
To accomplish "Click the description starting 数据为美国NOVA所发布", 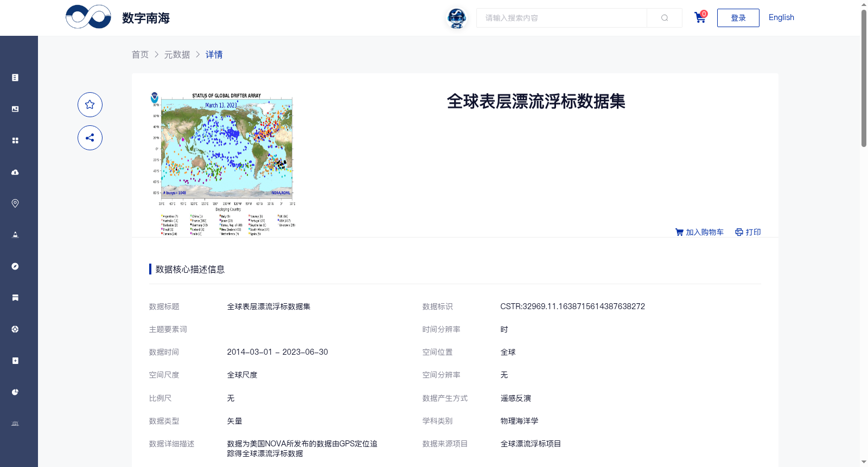I will point(302,449).
